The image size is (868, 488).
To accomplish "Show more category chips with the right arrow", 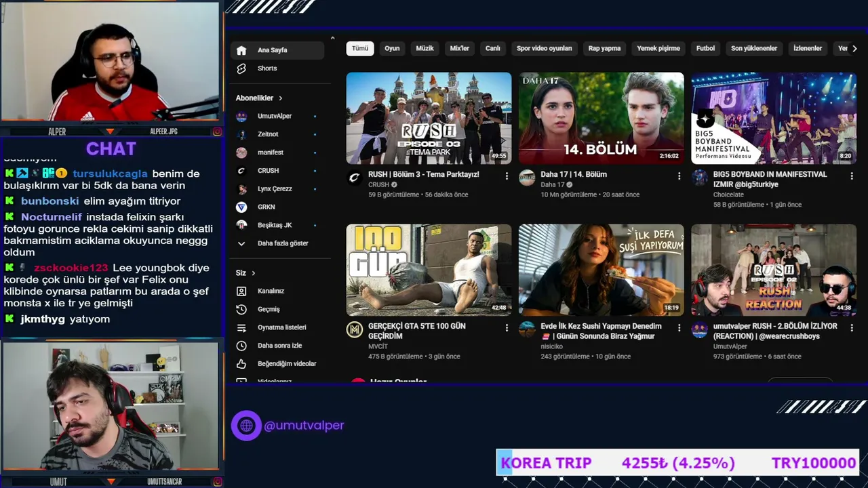I will coord(854,49).
